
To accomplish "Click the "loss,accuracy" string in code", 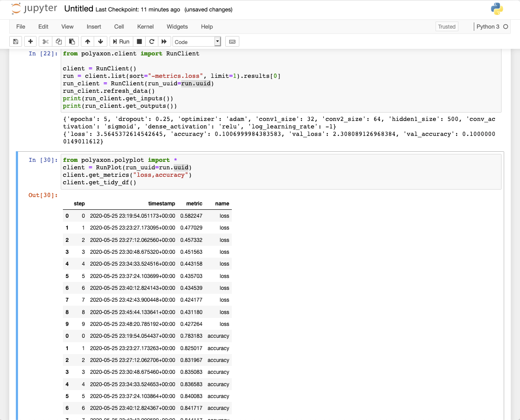I will pos(161,175).
